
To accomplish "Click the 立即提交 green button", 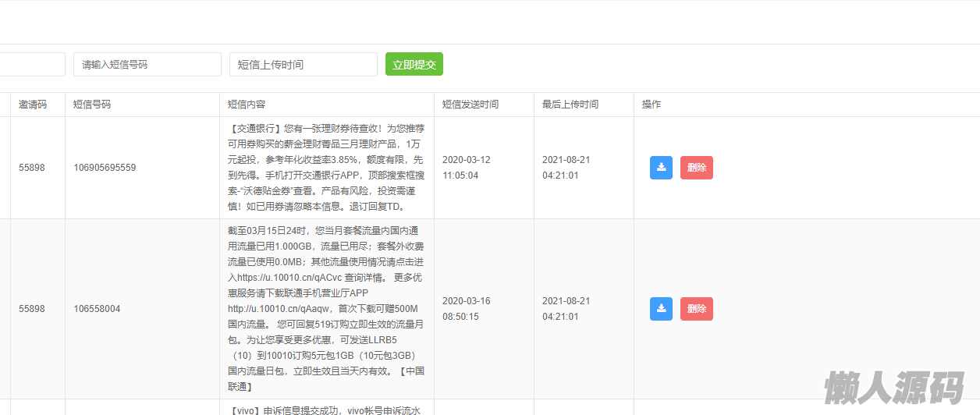I will click(414, 65).
